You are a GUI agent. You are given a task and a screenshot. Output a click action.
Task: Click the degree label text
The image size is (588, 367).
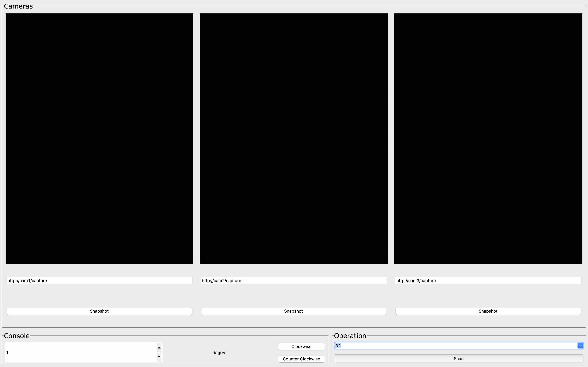coord(219,353)
